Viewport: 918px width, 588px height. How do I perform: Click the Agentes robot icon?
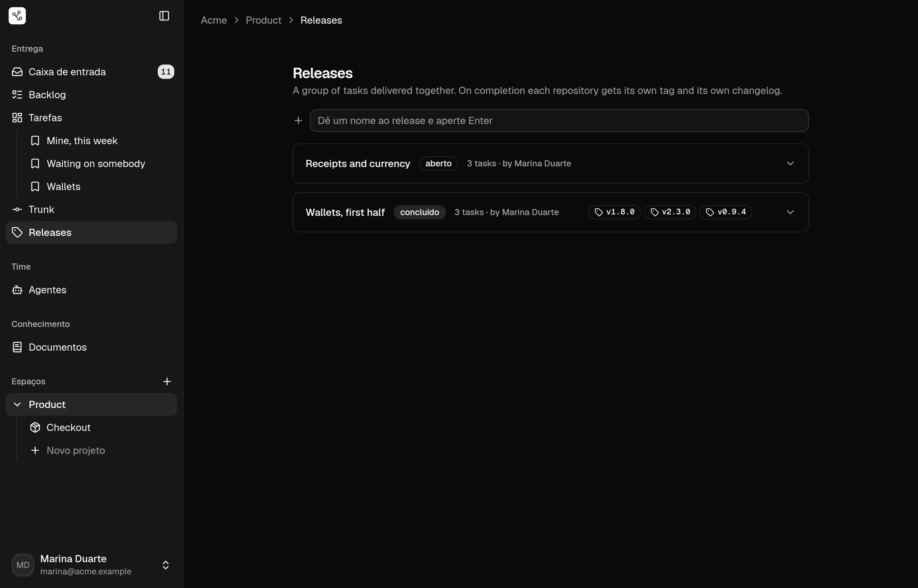point(17,290)
